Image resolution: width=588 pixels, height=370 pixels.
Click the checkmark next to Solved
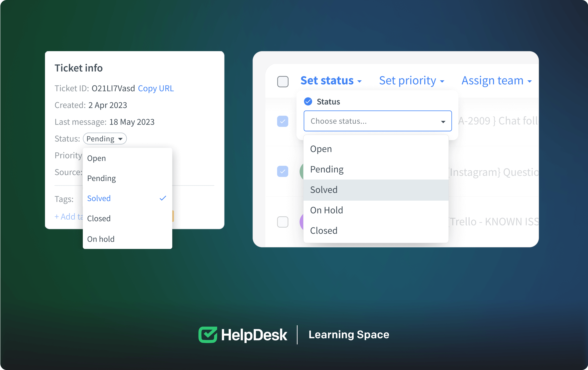point(163,198)
